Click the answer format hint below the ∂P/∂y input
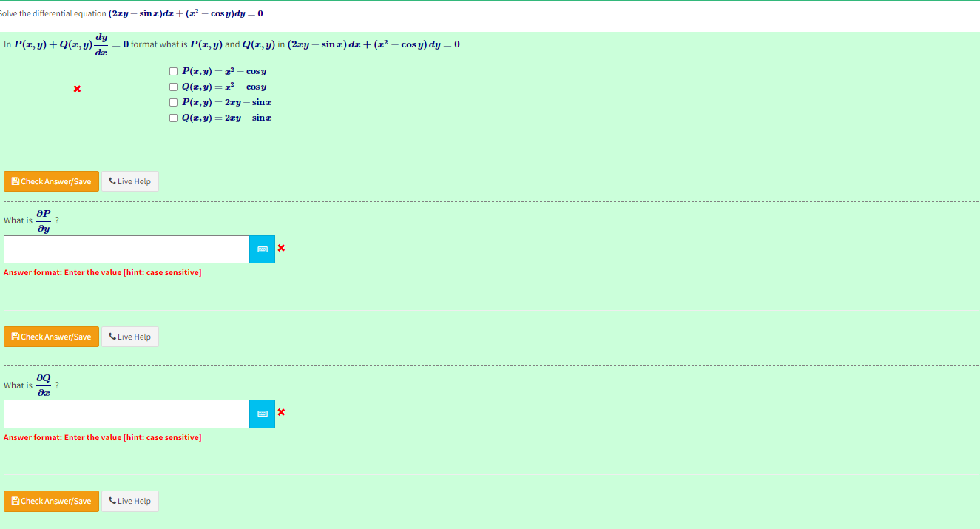The height and width of the screenshot is (529, 980). [x=102, y=273]
